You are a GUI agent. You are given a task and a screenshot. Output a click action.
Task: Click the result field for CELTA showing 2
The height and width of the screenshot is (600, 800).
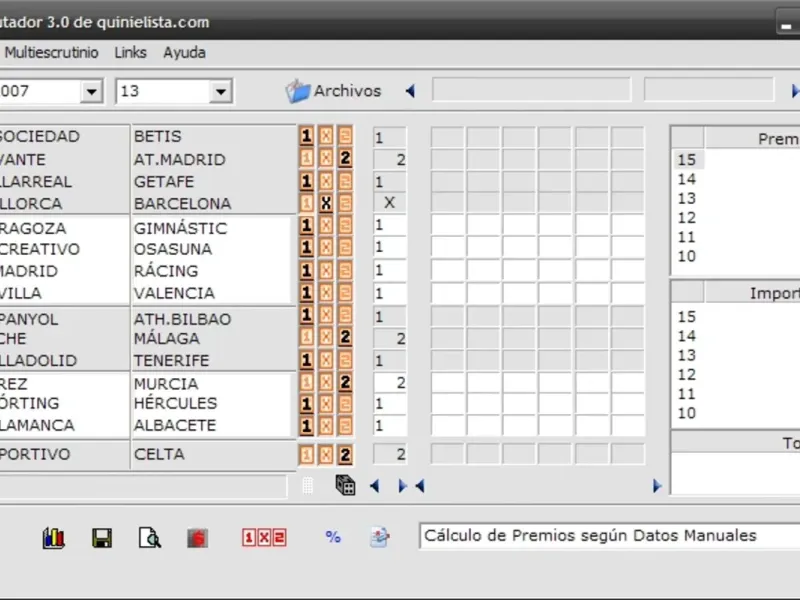390,454
